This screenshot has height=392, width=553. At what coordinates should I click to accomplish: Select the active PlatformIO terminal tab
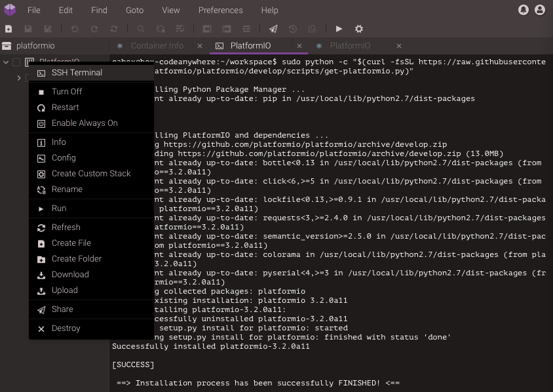pyautogui.click(x=250, y=45)
